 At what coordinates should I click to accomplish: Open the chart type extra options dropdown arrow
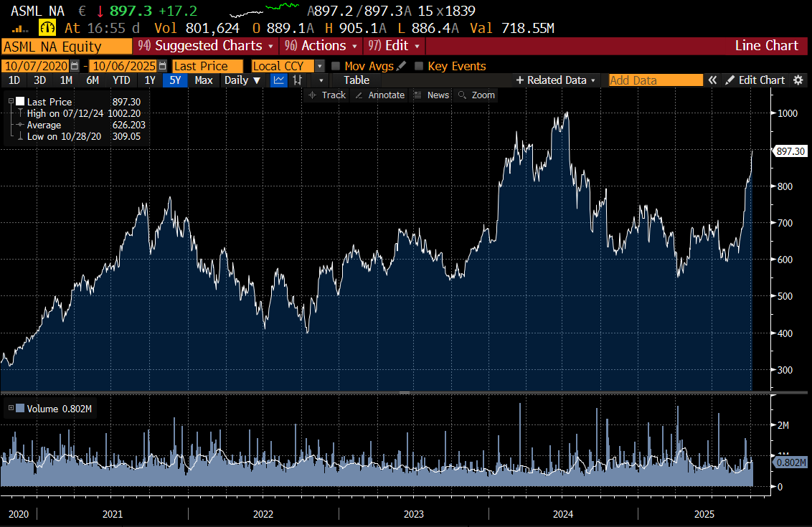321,80
